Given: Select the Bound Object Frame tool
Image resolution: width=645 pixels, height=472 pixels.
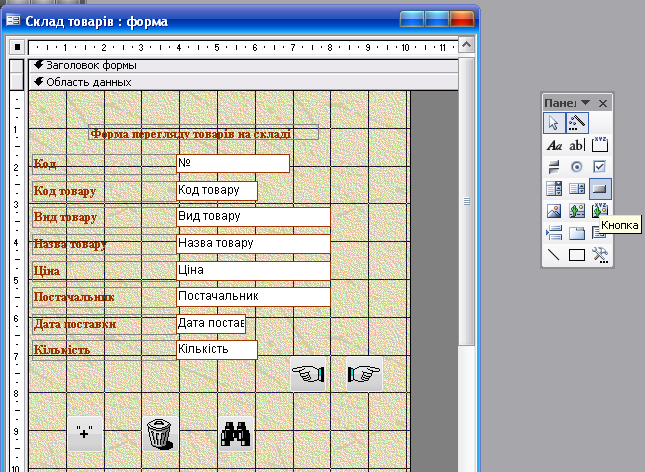Looking at the screenshot, I should pyautogui.click(x=599, y=210).
